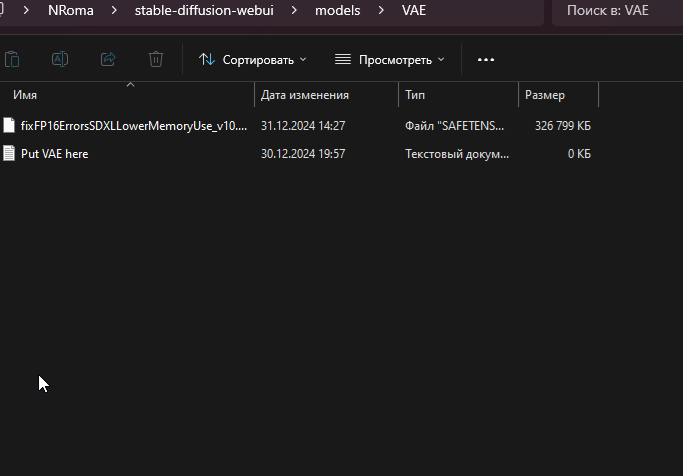
Task: Click the Rename icon in toolbar
Action: (60, 59)
